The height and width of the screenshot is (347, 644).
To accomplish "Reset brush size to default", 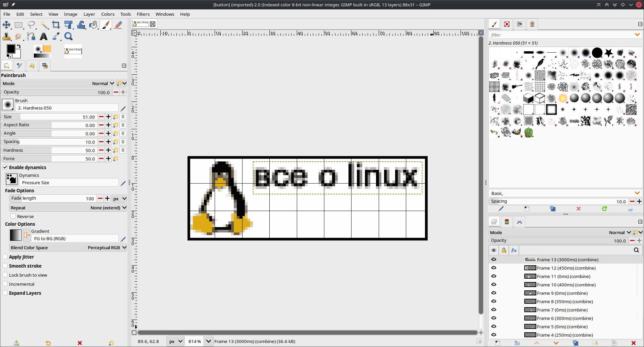I will pyautogui.click(x=116, y=117).
